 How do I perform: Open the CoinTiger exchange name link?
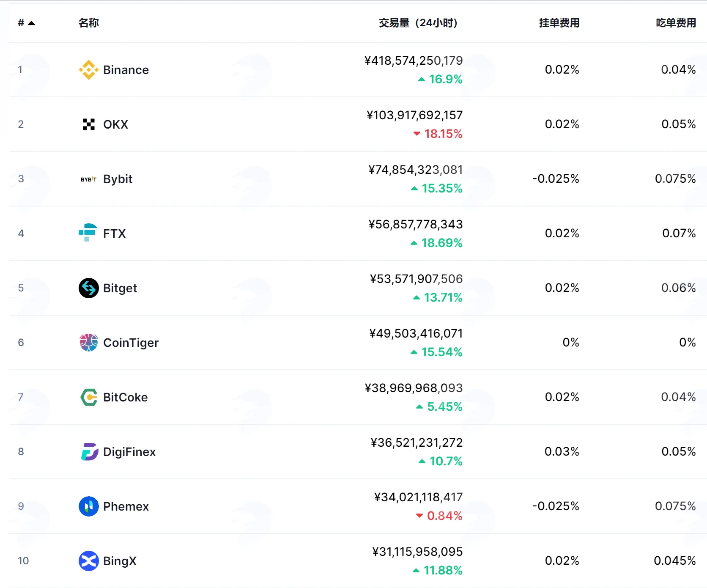pos(131,343)
